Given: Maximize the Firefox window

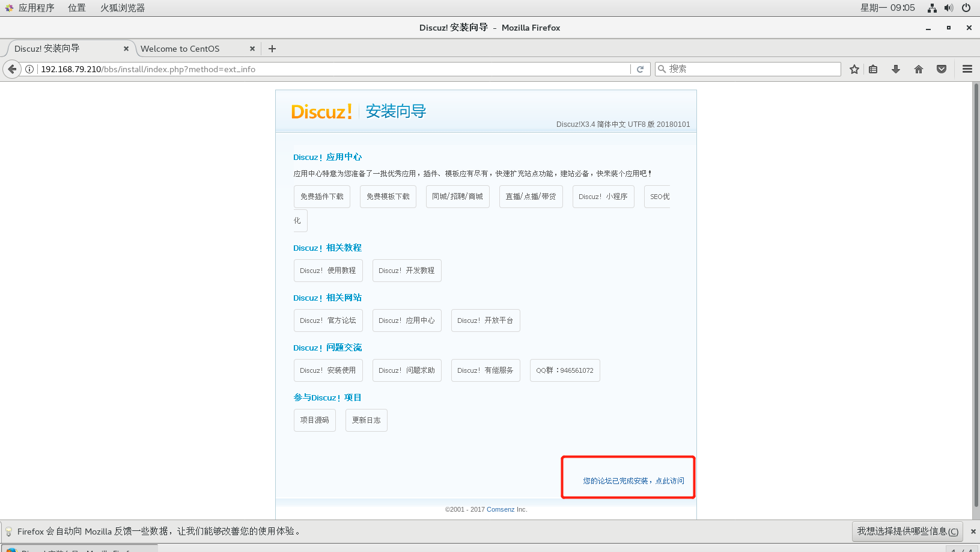Looking at the screenshot, I should point(949,28).
